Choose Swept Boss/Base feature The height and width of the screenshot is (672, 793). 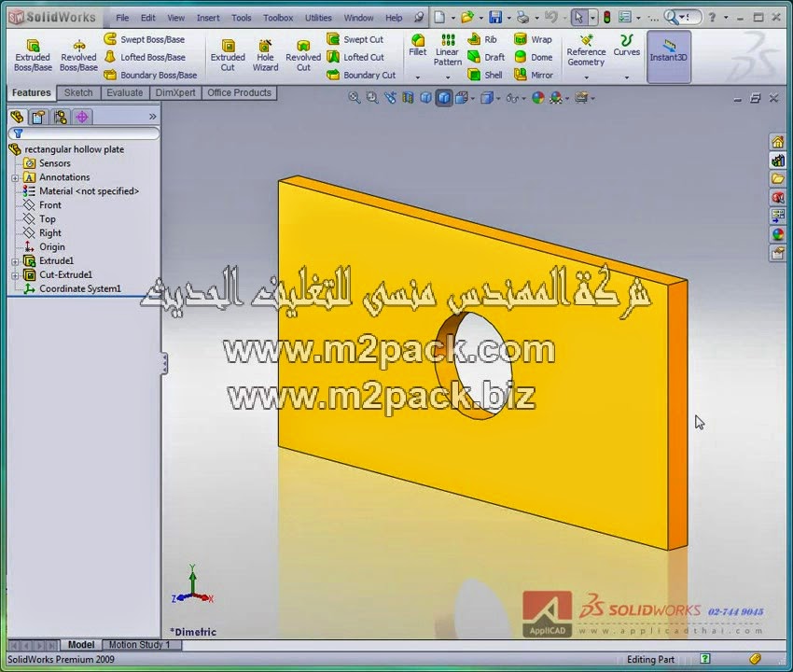click(145, 39)
